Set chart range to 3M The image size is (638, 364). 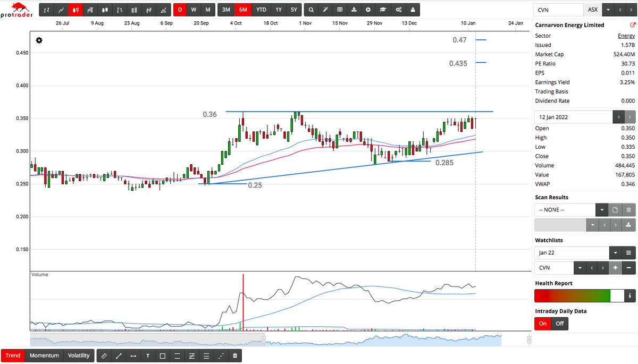pyautogui.click(x=226, y=10)
